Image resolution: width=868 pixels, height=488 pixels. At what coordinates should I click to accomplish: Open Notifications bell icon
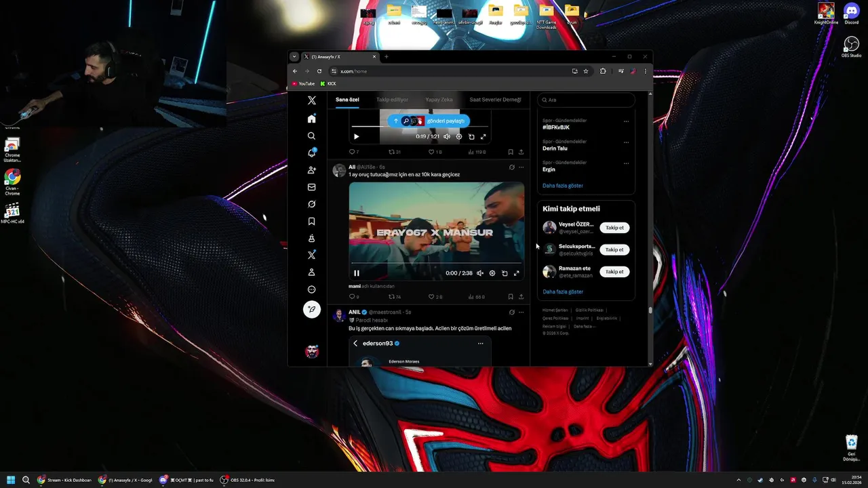coord(311,152)
